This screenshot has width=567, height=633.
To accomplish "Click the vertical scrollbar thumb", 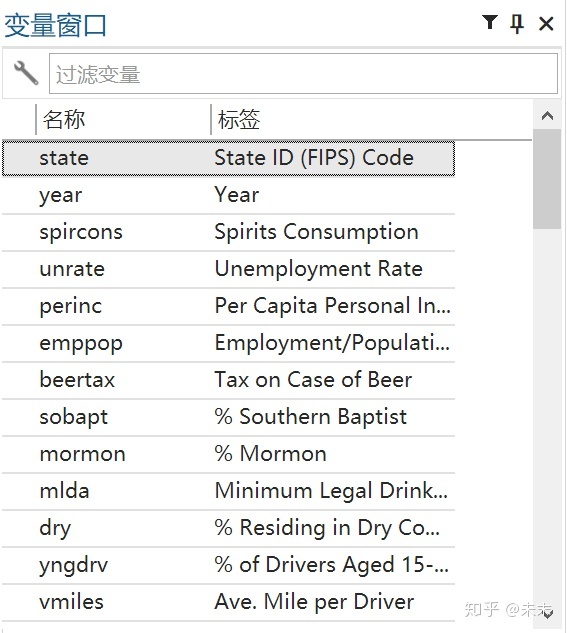I will coord(547,179).
